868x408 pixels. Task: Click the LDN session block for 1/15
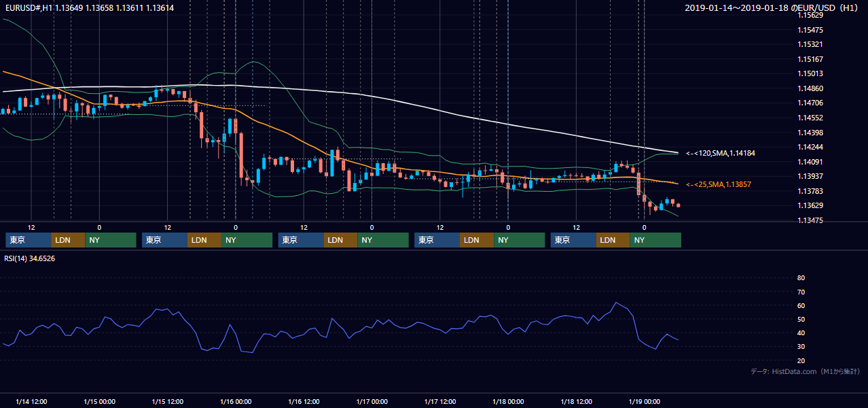click(204, 240)
